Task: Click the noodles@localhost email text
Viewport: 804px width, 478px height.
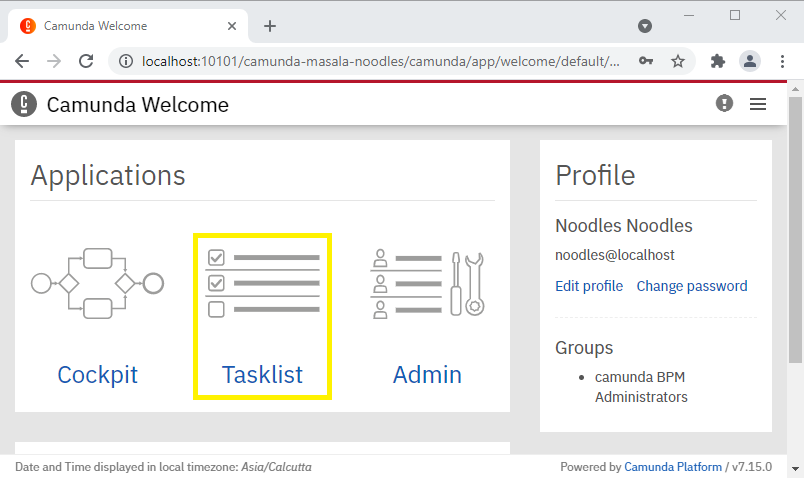Action: (615, 255)
